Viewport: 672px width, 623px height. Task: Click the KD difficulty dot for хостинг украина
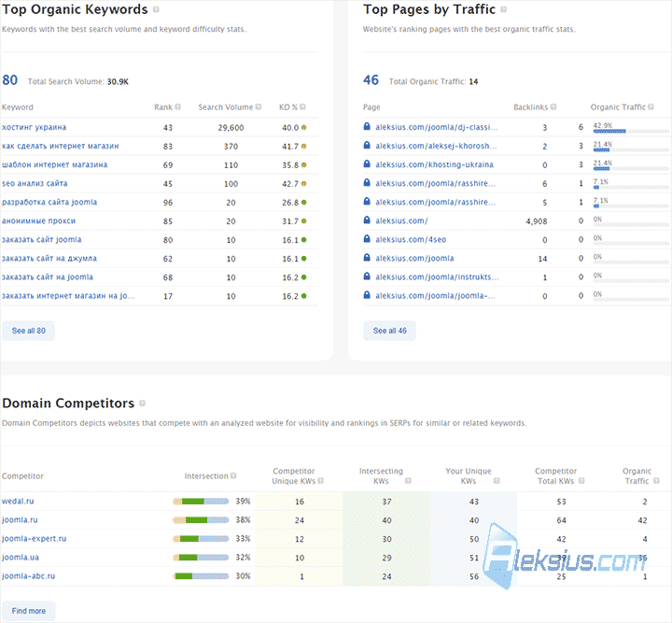(x=304, y=127)
